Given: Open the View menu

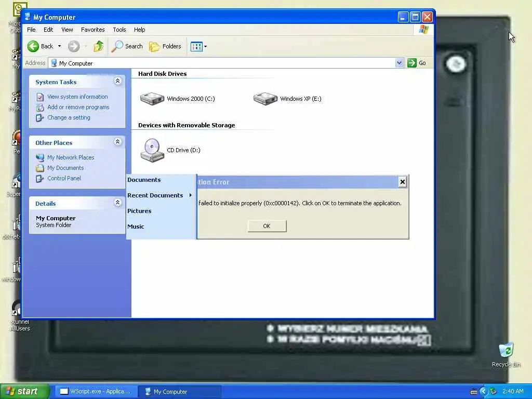Looking at the screenshot, I should tap(67, 30).
